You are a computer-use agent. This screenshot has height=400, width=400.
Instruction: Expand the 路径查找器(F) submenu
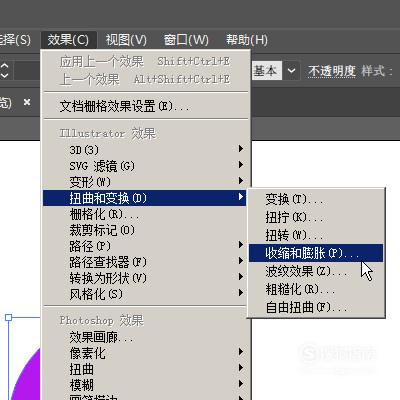pyautogui.click(x=146, y=262)
